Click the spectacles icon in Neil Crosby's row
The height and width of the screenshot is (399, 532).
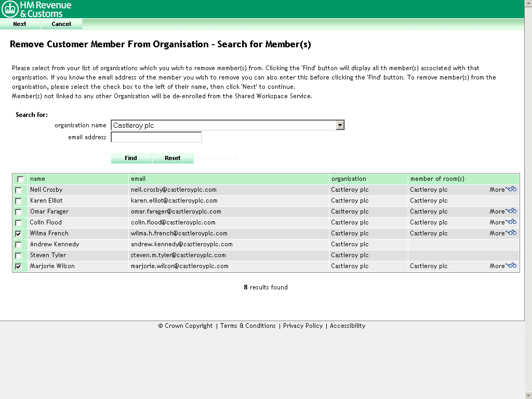point(513,189)
